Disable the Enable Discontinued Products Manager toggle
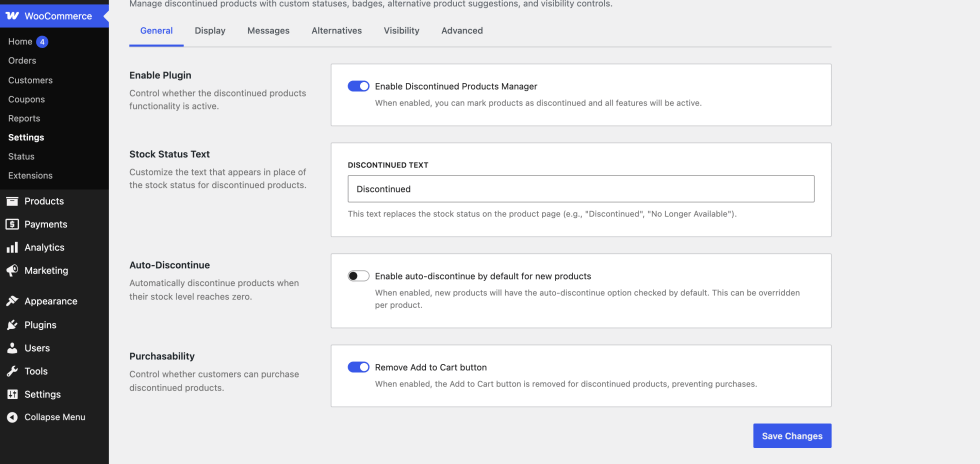 [x=359, y=86]
